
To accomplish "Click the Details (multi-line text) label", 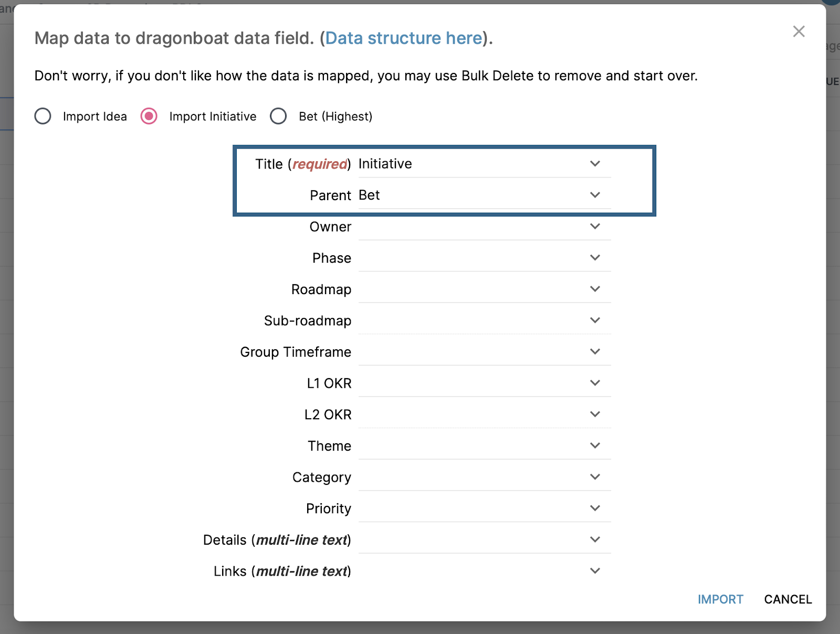I will [277, 540].
